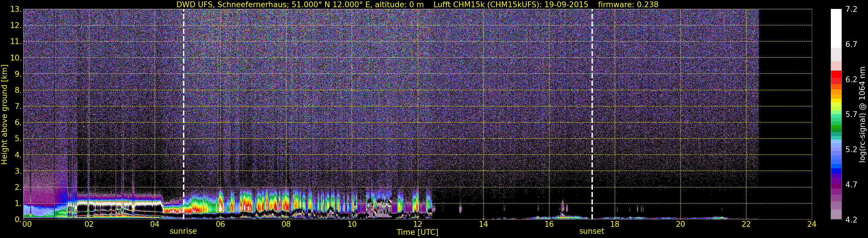Click the "log(rc-signal) @ 1064 nm" colorbar label
This screenshot has width=868, height=238.
(862, 114)
